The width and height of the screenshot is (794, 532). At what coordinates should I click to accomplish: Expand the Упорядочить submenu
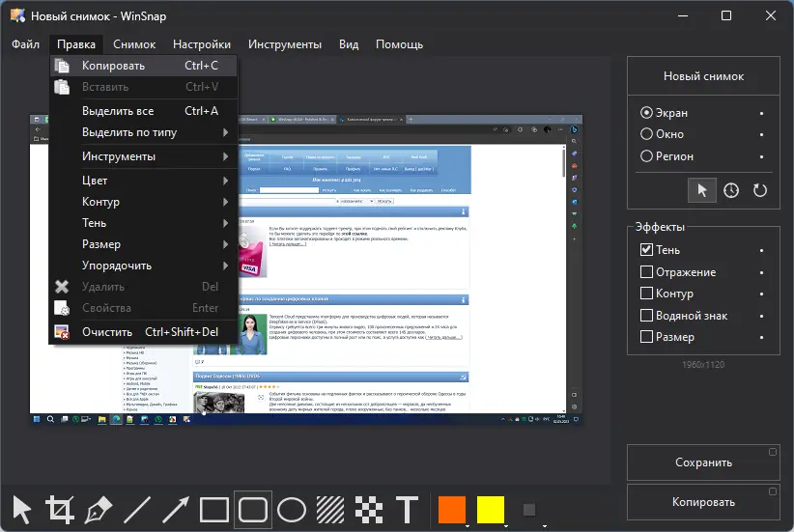(143, 266)
